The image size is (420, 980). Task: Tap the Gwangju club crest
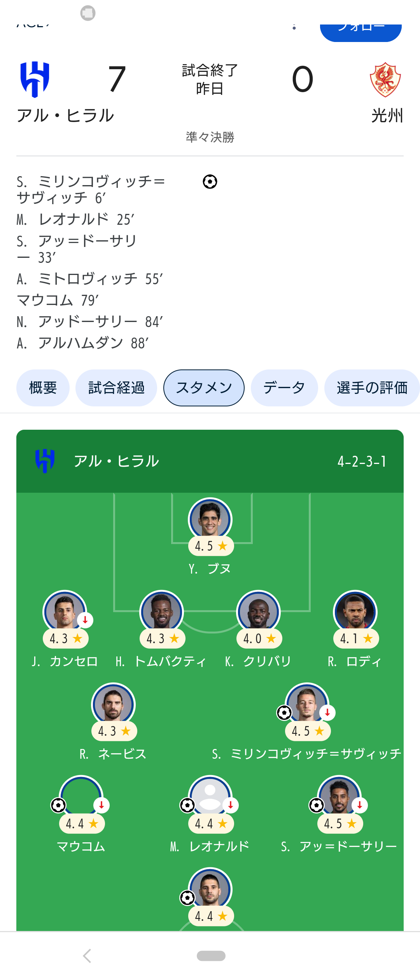coord(385,80)
